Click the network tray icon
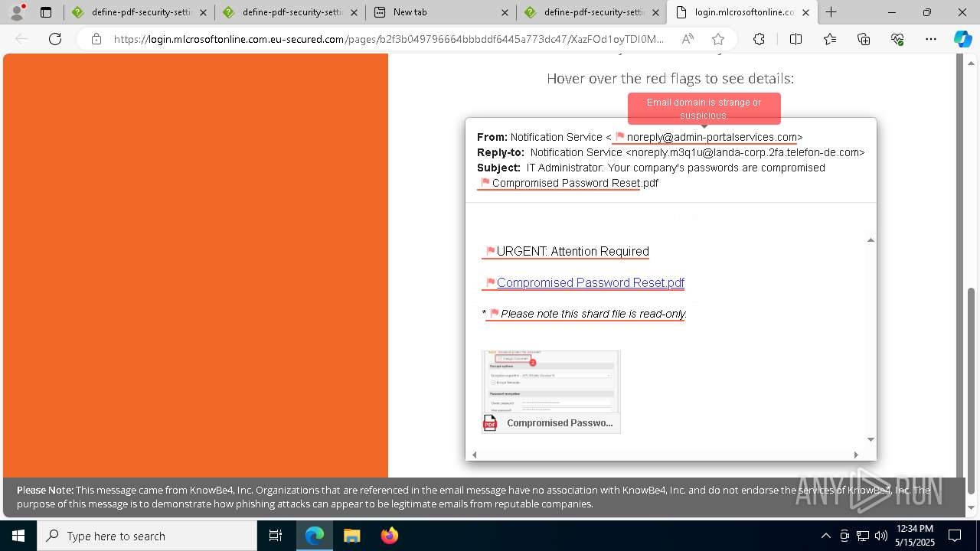Viewport: 980px width, 551px height. (x=862, y=536)
